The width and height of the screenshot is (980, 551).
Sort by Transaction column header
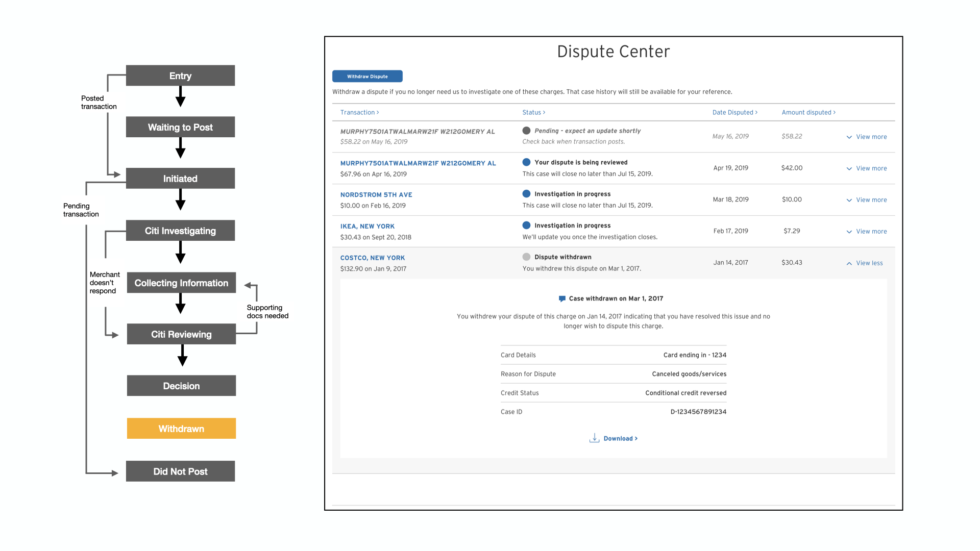[x=359, y=112]
